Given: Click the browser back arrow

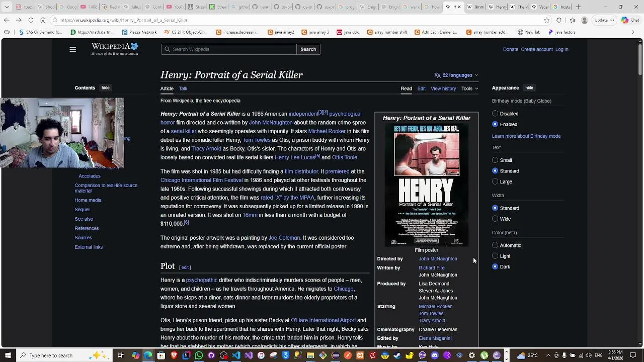Looking at the screenshot, I should (7, 20).
